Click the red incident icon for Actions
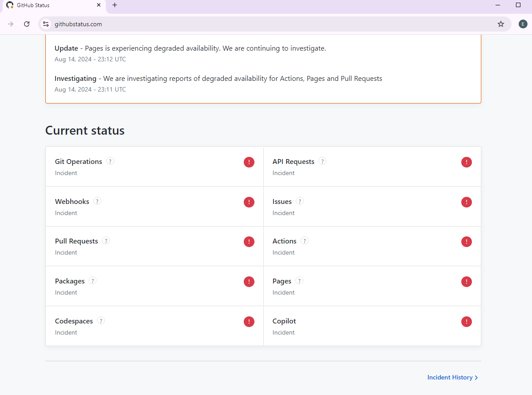Image resolution: width=532 pixels, height=395 pixels. [x=467, y=242]
